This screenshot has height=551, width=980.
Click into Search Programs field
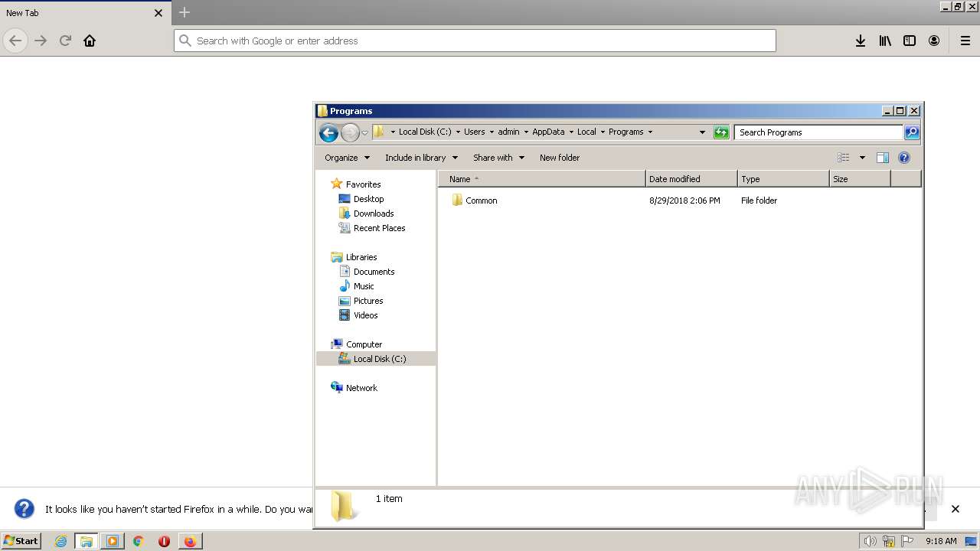818,132
